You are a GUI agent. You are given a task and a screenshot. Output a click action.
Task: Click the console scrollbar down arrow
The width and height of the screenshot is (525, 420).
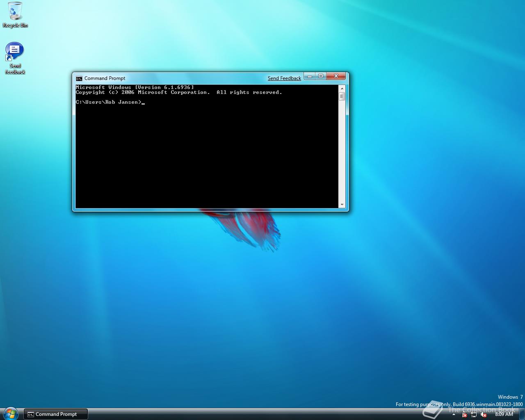(342, 205)
